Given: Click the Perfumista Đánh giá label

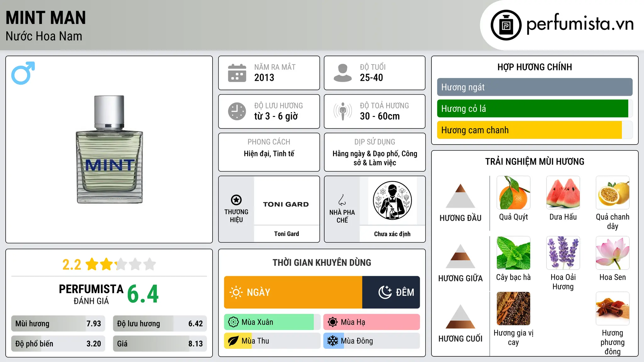Looking at the screenshot, I should pyautogui.click(x=91, y=294).
